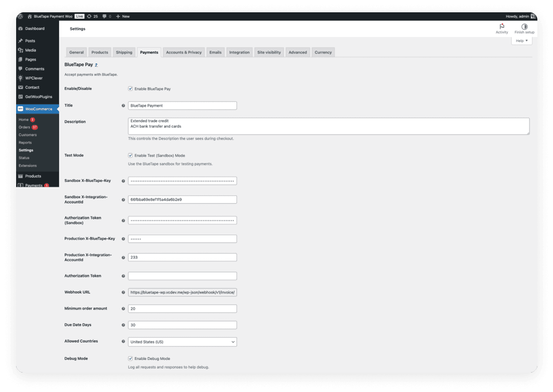Screen dimensions: 553x392
Task: Focus the Sandbox X-BlueTape-Key field
Action: coord(182,181)
